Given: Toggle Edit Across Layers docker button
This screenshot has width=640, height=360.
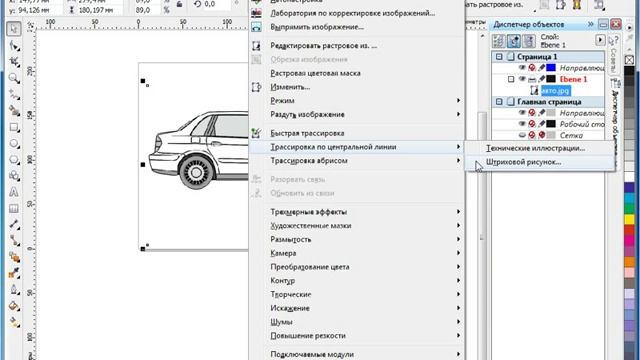Looking at the screenshot, I should [x=513, y=41].
